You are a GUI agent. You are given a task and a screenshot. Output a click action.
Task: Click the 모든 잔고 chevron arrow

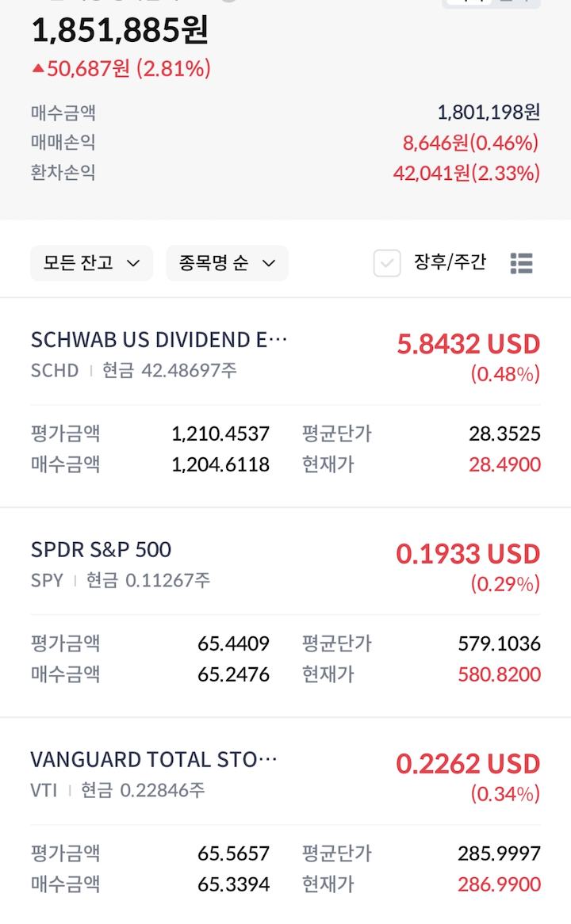point(133,263)
